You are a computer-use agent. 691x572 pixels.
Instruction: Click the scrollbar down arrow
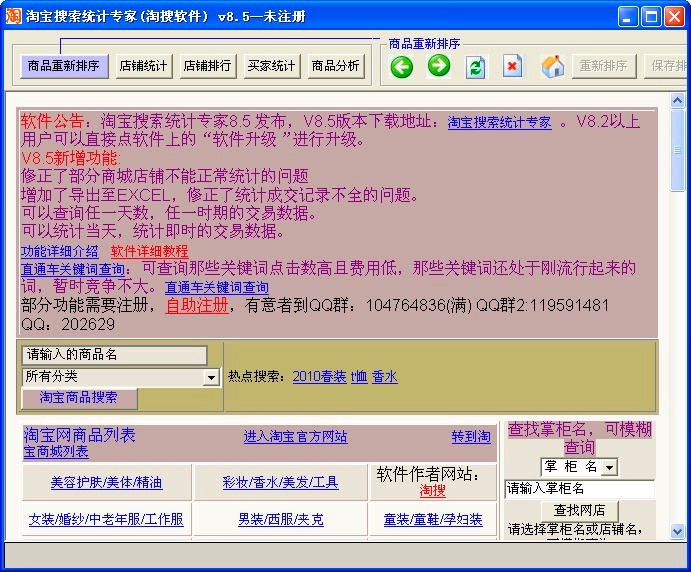pos(678,531)
